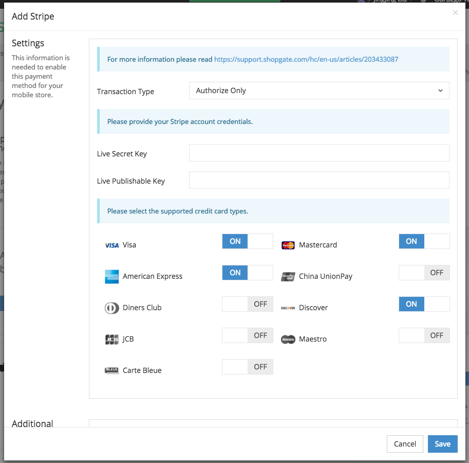Click the Diners Club logo icon
Image resolution: width=469 pixels, height=463 pixels.
tap(112, 308)
